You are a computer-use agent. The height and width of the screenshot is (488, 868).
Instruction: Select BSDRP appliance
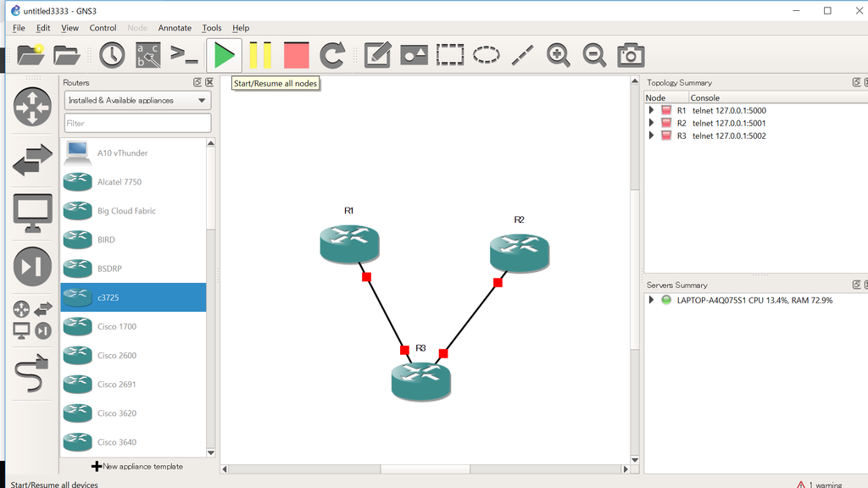click(x=133, y=269)
